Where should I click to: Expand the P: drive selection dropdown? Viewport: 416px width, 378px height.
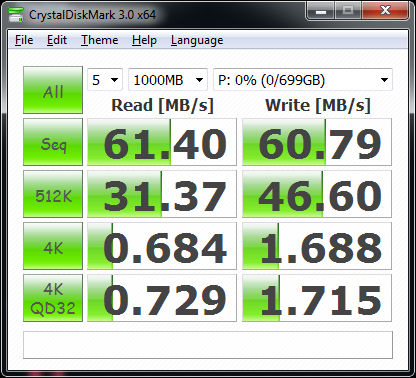[303, 80]
